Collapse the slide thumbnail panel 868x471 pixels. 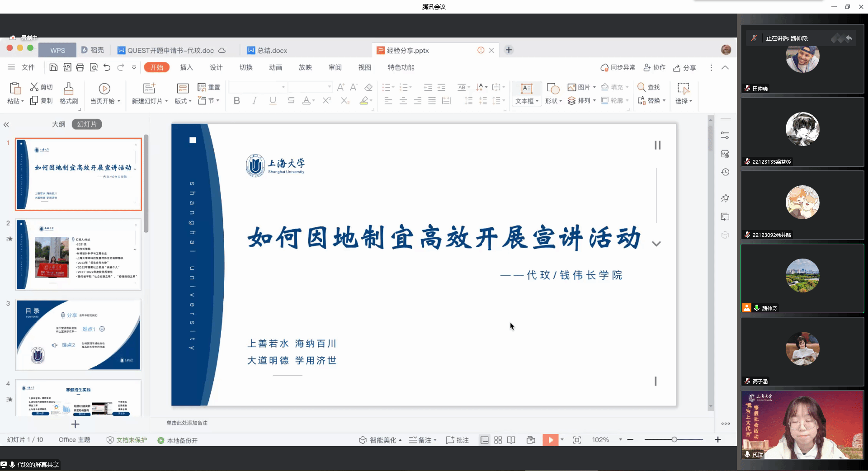pyautogui.click(x=6, y=124)
